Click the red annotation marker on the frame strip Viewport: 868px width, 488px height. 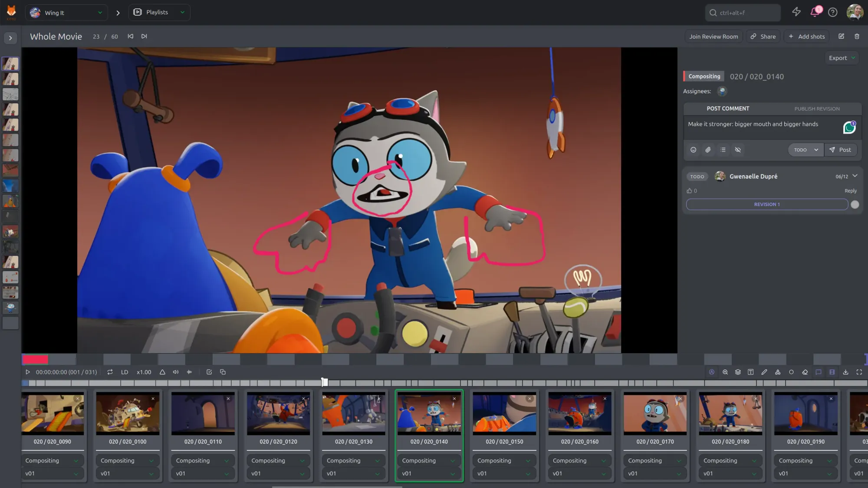tap(35, 359)
